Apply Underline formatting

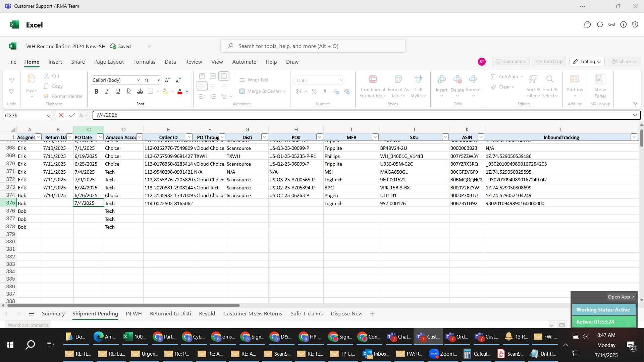tap(118, 91)
